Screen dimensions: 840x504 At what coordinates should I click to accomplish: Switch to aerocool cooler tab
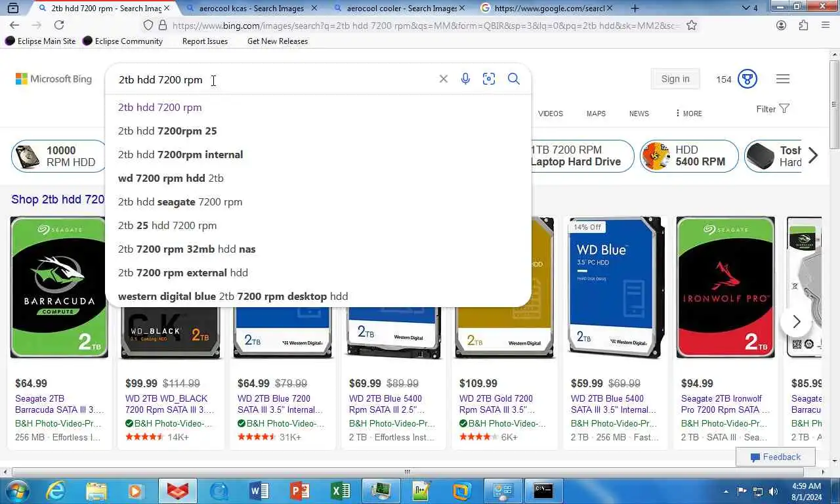point(400,9)
